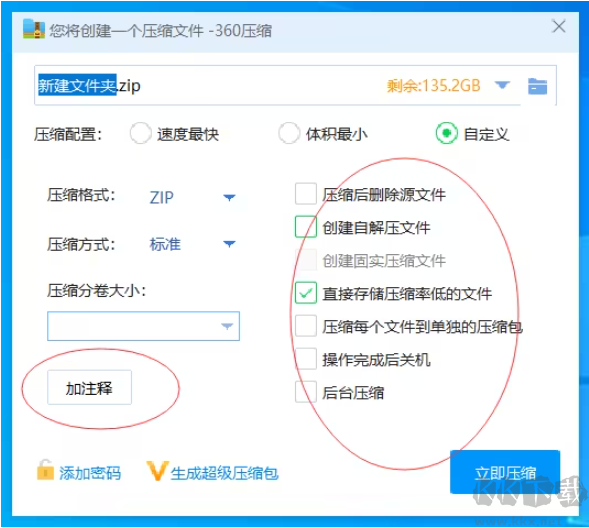Open the 压缩分卷大小 combo box
The image size is (589, 528).
coord(143,326)
